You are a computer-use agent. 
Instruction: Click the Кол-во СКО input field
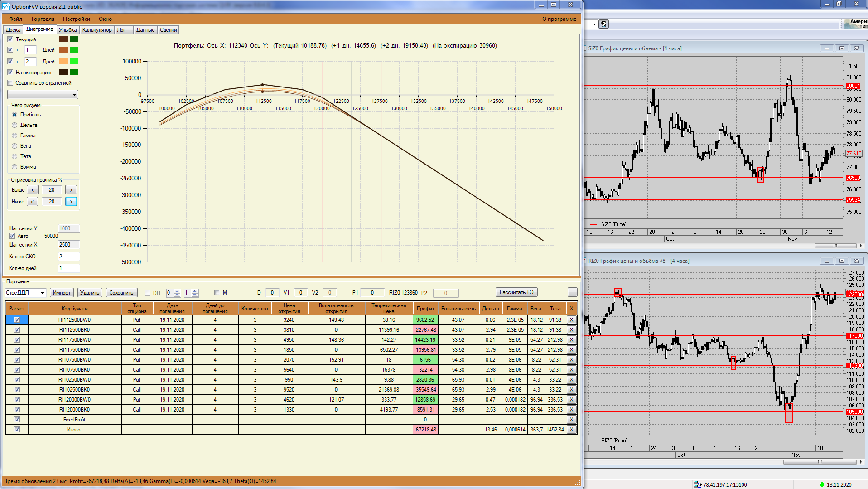(69, 257)
